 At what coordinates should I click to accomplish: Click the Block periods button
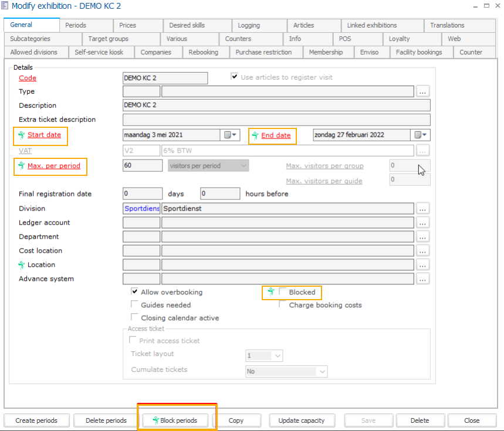(x=178, y=420)
